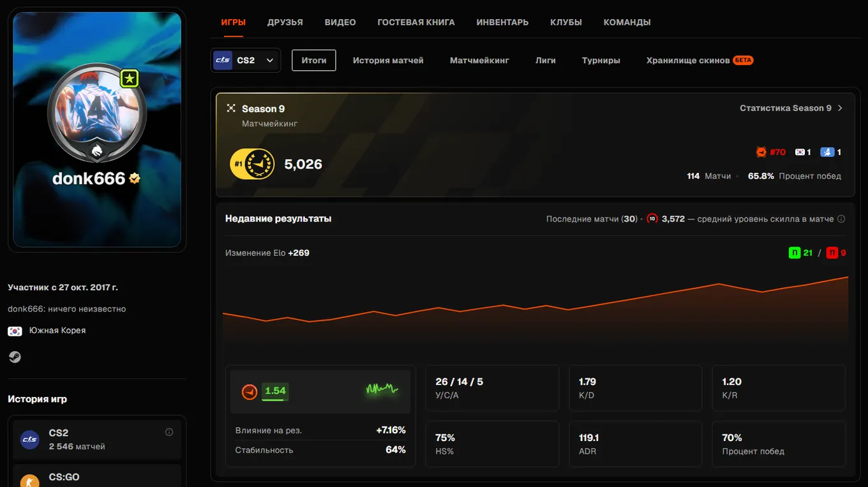Open the ИНВЕНТАРЬ tab
Image resolution: width=868 pixels, height=487 pixels.
click(502, 22)
